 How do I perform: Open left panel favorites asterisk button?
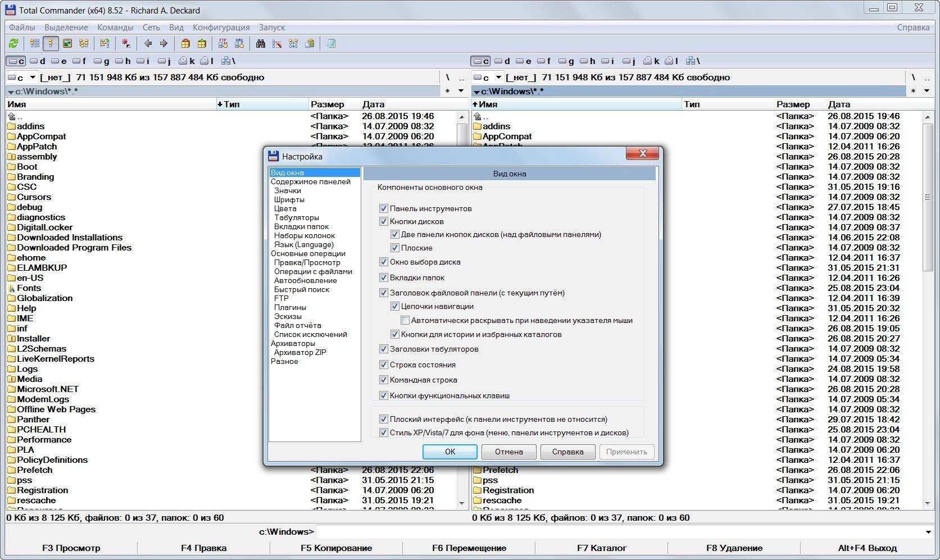pyautogui.click(x=447, y=91)
